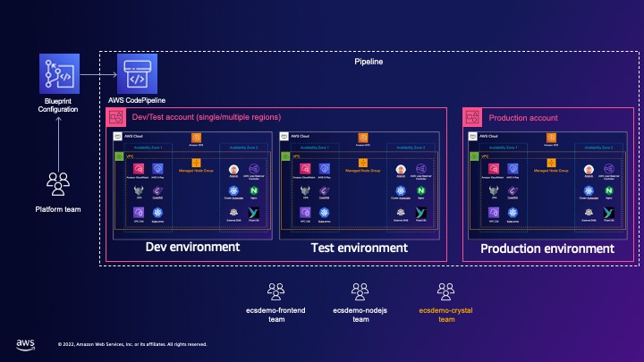Viewport: 644px width, 362px height.
Task: Click "Dev/Test account (single/multiple regions)" text
Action: [x=207, y=117]
